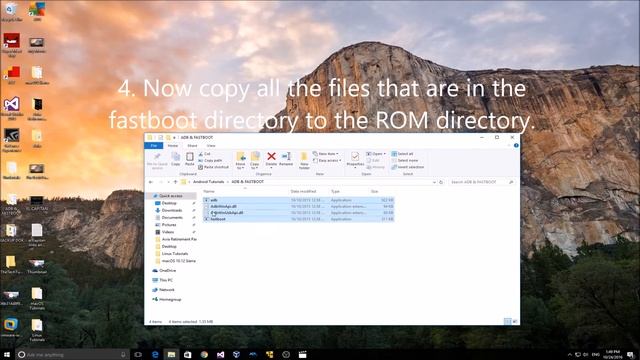
Task: Open Pictures in the navigation pane
Action: click(169, 225)
